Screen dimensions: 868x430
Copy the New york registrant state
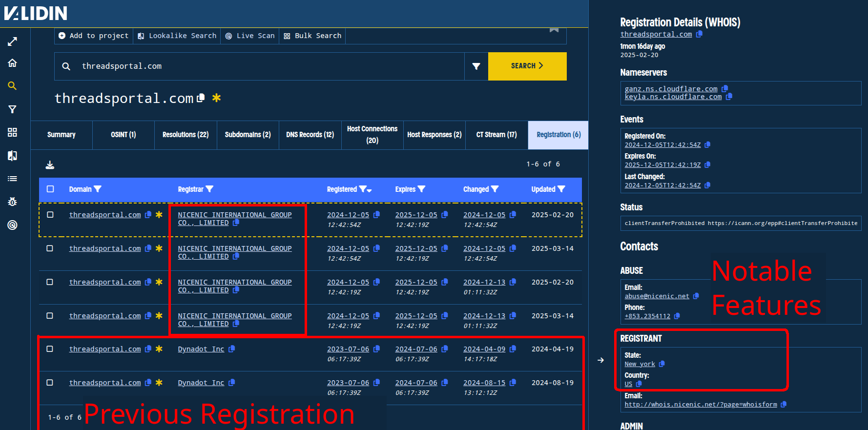click(662, 364)
